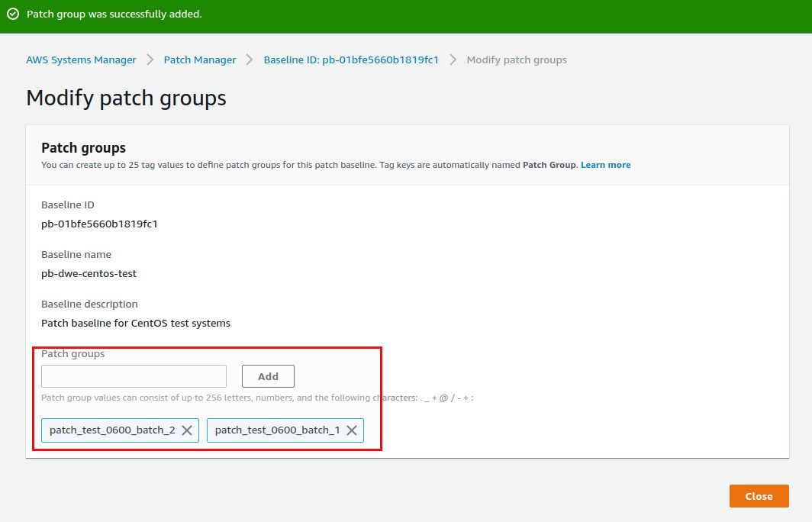
Task: Remove the patch_test_0600_batch_1 tag
Action: [352, 430]
